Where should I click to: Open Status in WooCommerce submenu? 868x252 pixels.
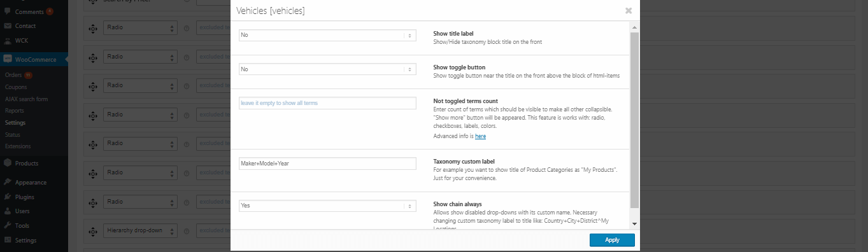coord(13,134)
